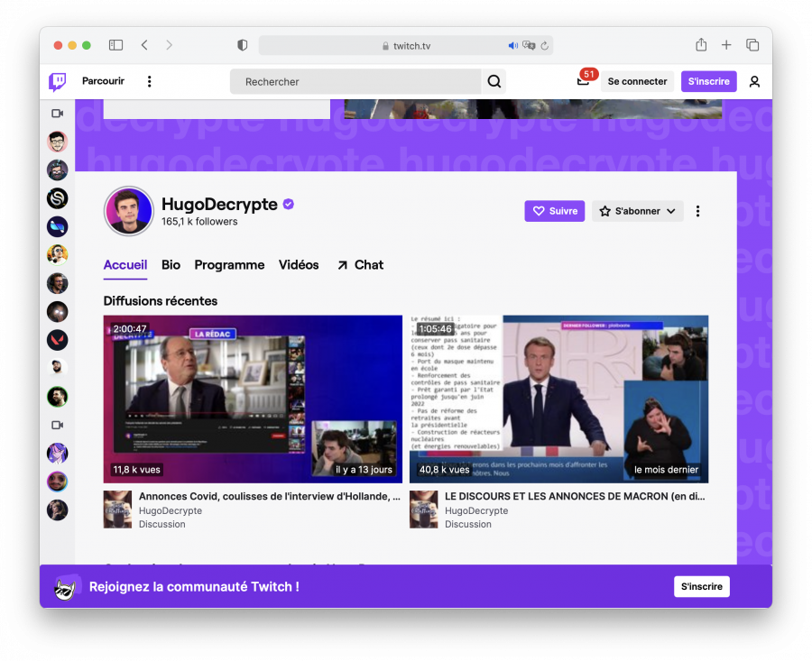Click the Discussion category under Annonces Covid

click(x=162, y=524)
